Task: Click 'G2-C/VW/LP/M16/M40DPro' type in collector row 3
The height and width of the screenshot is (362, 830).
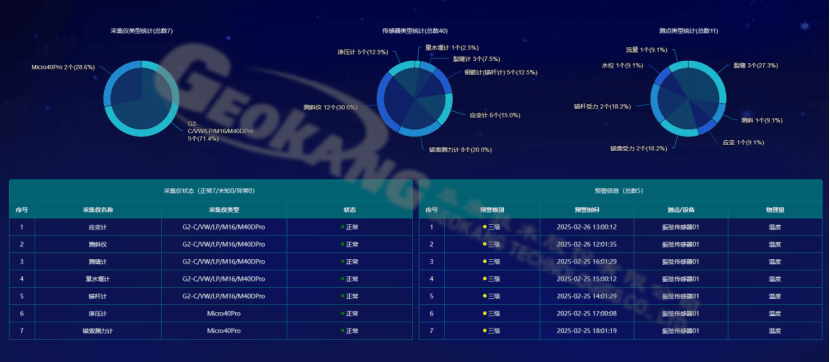Action: click(224, 261)
